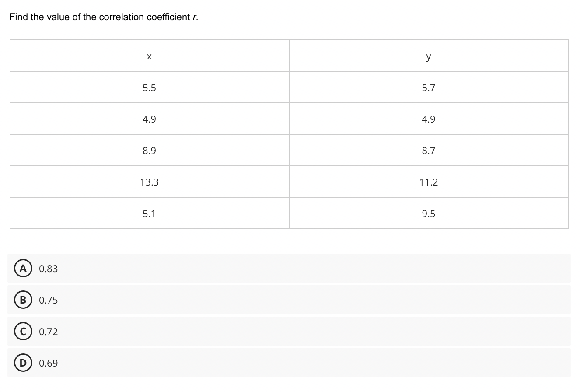Select the table cell containing 8.9
580x392 pixels.
(149, 150)
